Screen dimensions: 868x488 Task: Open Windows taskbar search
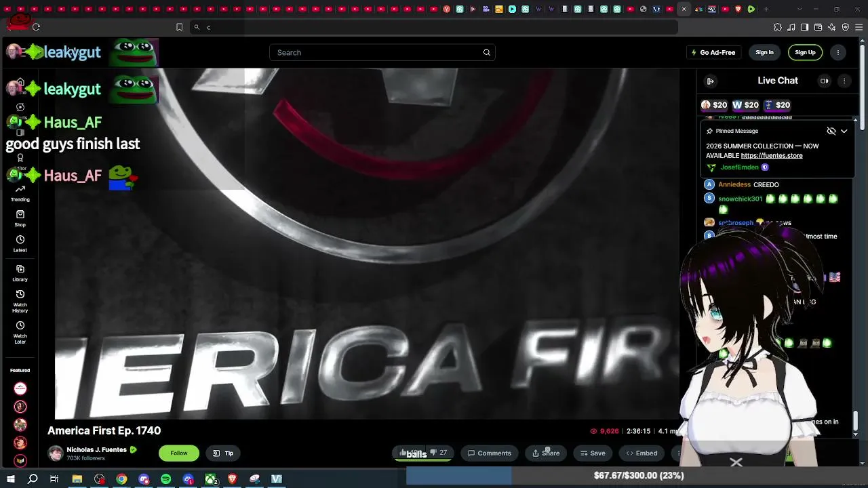(x=33, y=479)
